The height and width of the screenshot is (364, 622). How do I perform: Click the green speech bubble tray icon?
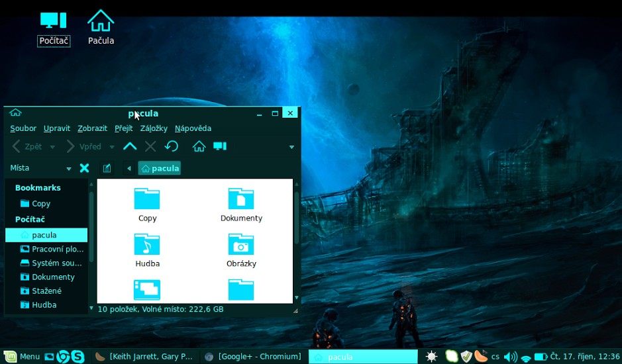pos(451,357)
